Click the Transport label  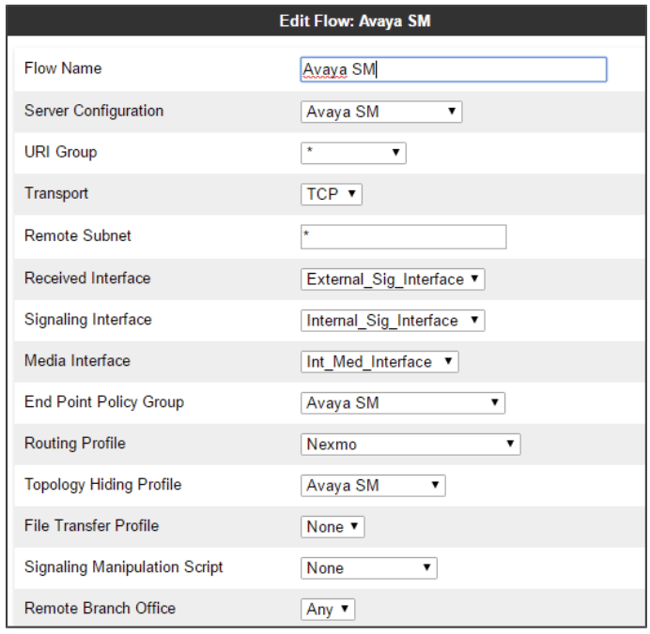point(56,193)
